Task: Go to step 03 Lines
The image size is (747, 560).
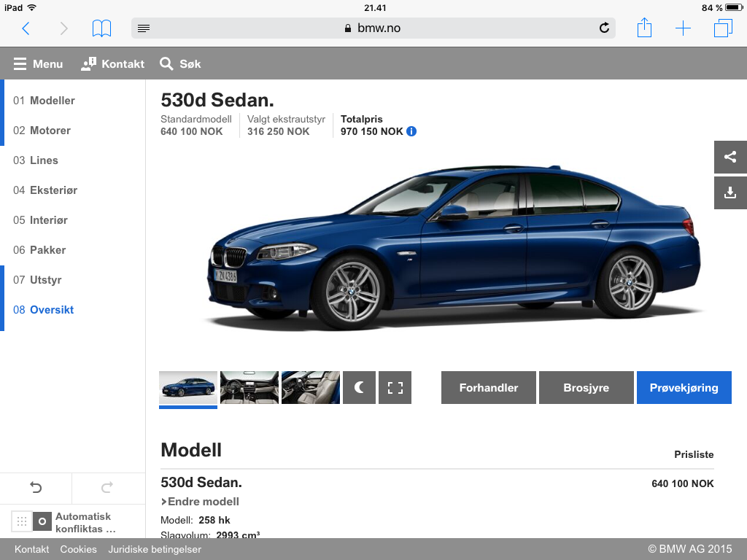Action: [x=36, y=160]
